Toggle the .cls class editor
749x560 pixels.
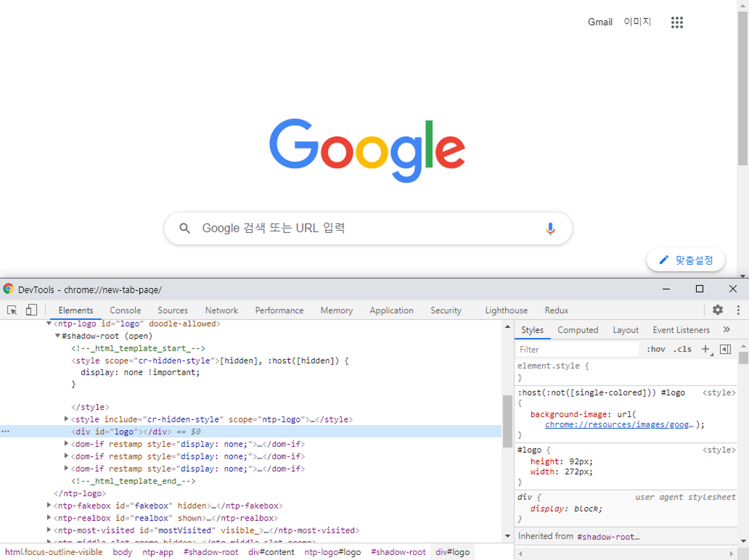pos(682,349)
